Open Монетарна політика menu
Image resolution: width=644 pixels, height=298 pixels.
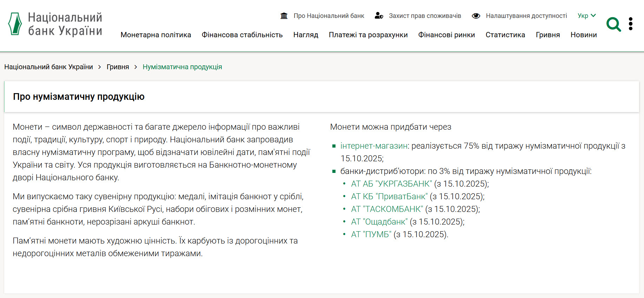[156, 35]
